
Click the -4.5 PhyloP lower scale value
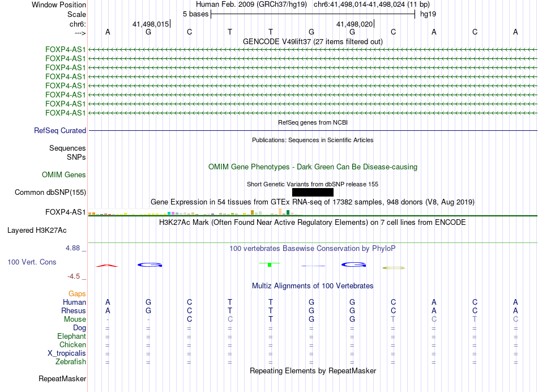(74, 276)
